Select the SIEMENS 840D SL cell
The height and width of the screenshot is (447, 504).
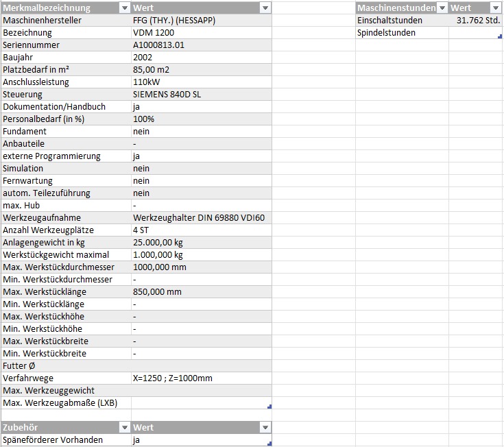[201, 95]
